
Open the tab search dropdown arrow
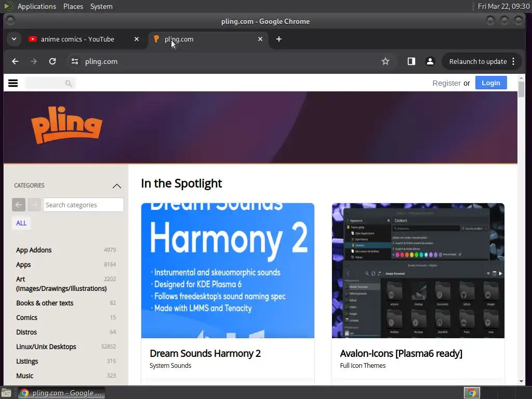pos(14,39)
